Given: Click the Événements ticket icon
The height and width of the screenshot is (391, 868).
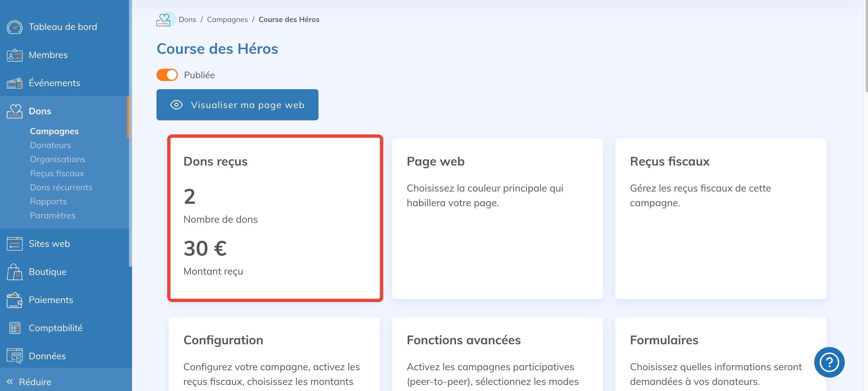Looking at the screenshot, I should [x=14, y=83].
